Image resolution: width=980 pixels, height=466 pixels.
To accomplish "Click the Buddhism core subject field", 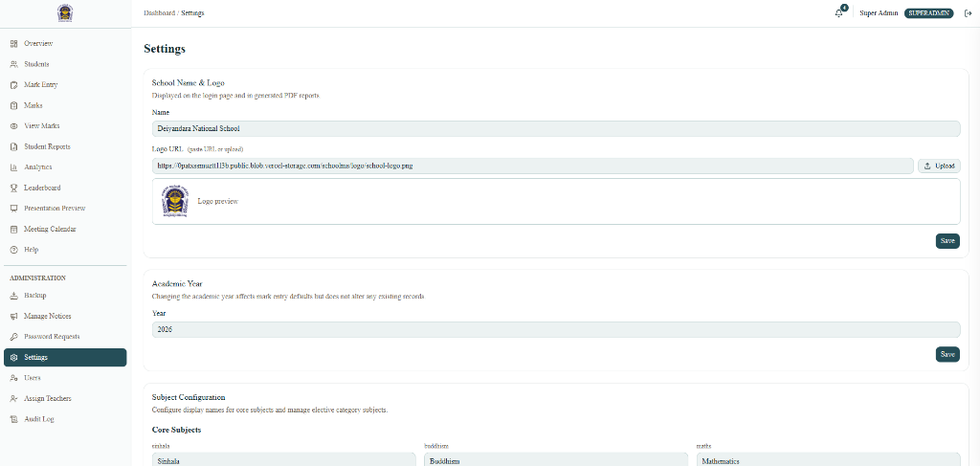I will (556, 460).
